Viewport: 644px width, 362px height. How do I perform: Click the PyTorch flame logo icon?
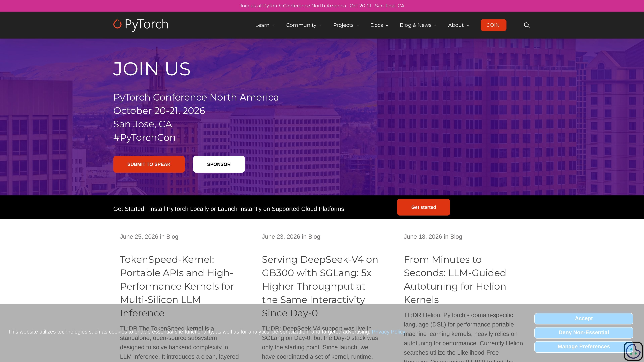tap(117, 24)
